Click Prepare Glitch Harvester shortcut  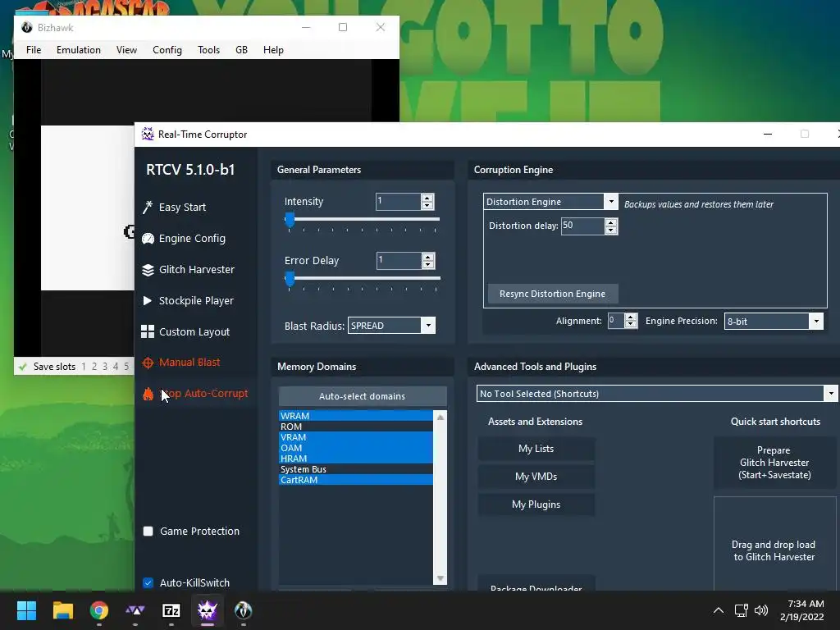(x=774, y=463)
